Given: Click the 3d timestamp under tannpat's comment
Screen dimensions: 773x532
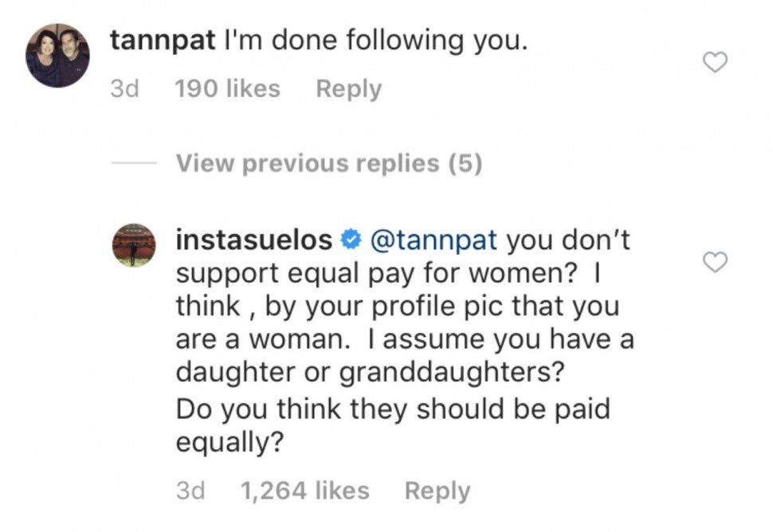Looking at the screenshot, I should pyautogui.click(x=124, y=88).
